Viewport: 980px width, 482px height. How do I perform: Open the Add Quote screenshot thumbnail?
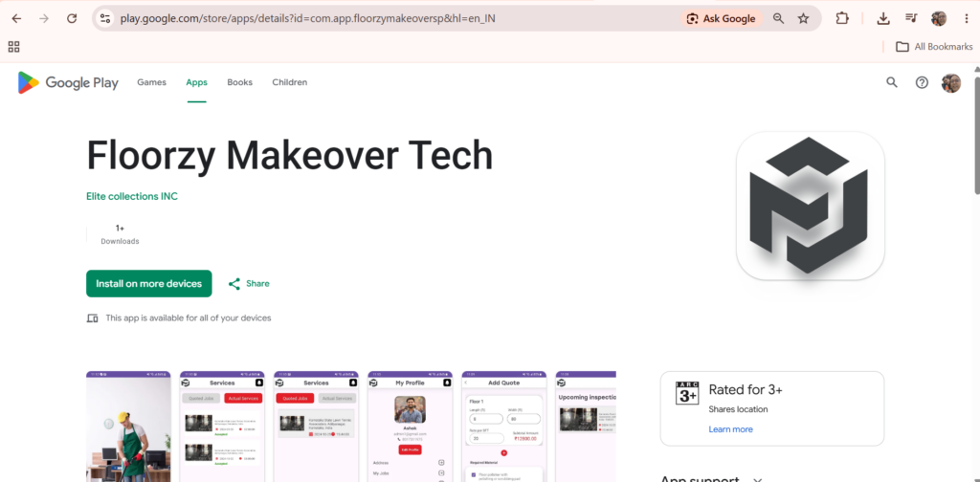click(x=503, y=427)
